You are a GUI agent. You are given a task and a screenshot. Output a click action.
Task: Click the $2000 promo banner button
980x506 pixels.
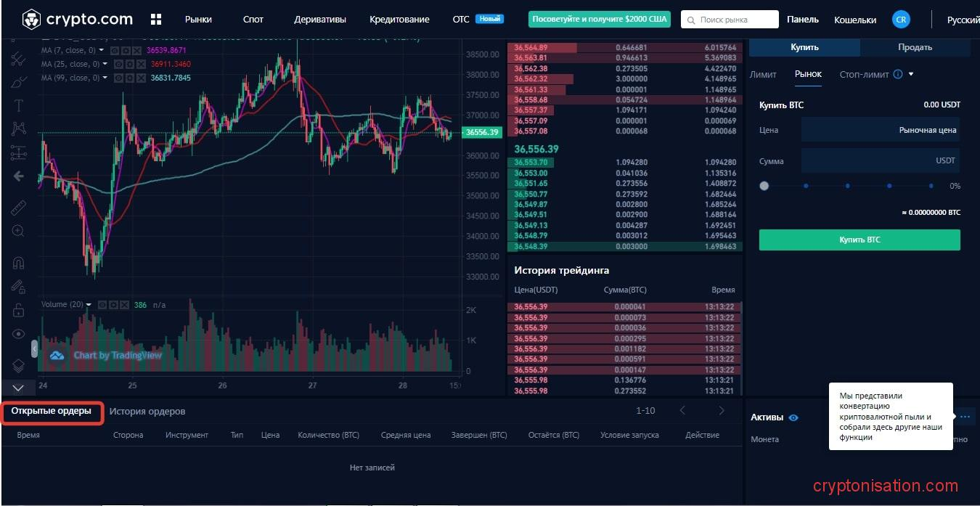[x=599, y=20]
